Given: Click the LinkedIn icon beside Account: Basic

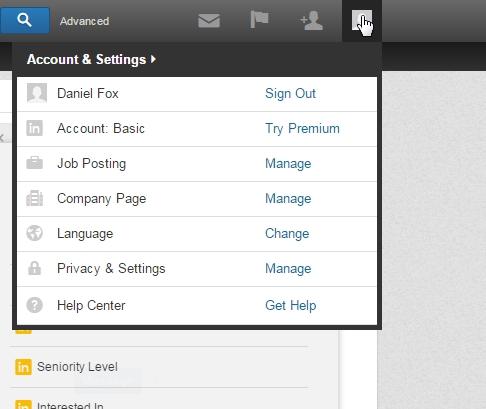Looking at the screenshot, I should click(35, 128).
